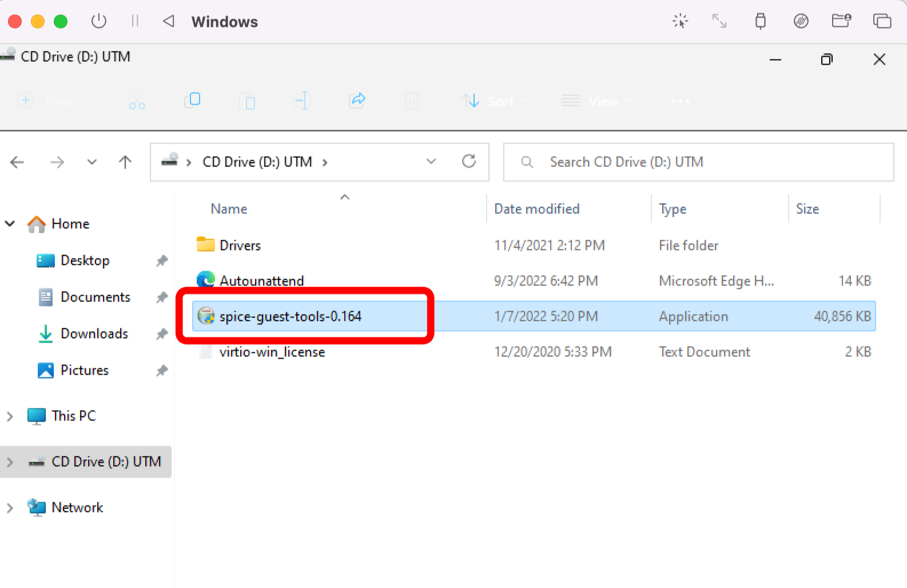
Task: Sort by Type column header
Action: coord(673,209)
